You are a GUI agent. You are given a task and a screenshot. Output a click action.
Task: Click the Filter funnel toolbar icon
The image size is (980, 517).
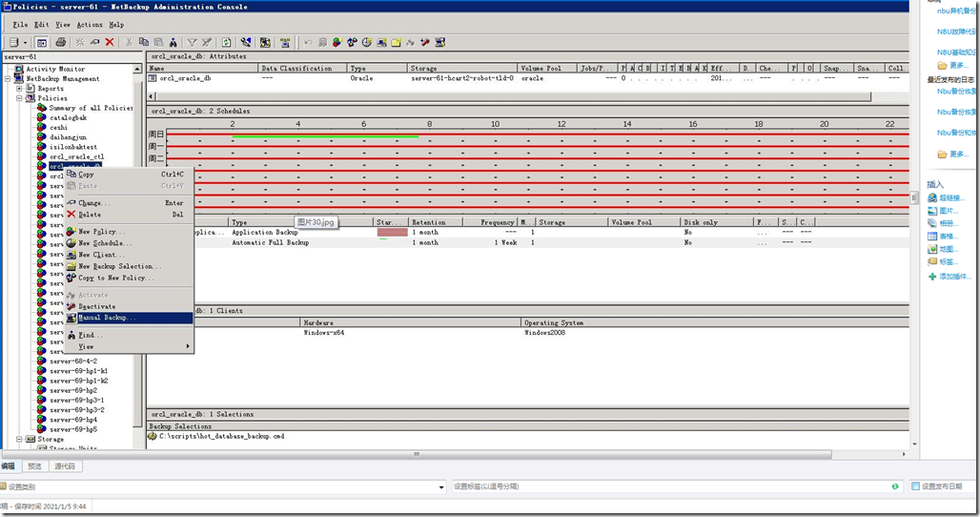[192, 42]
